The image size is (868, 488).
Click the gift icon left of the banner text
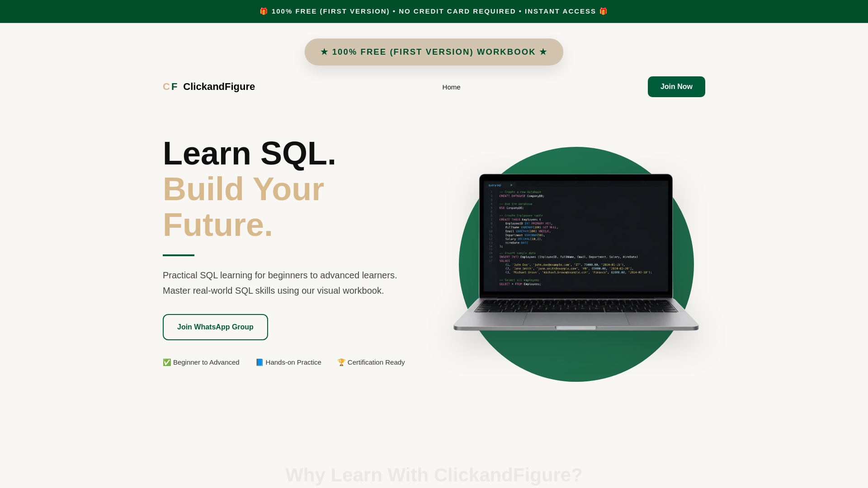[x=264, y=11]
